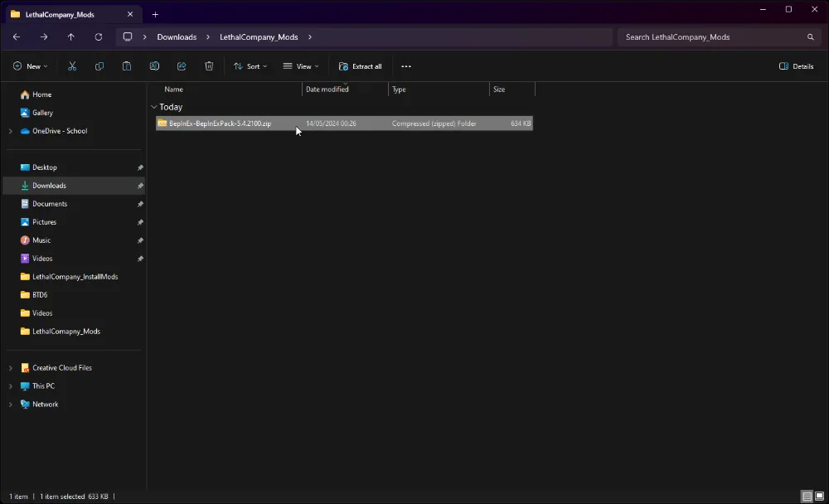Navigate back to the previous folder

pos(16,36)
